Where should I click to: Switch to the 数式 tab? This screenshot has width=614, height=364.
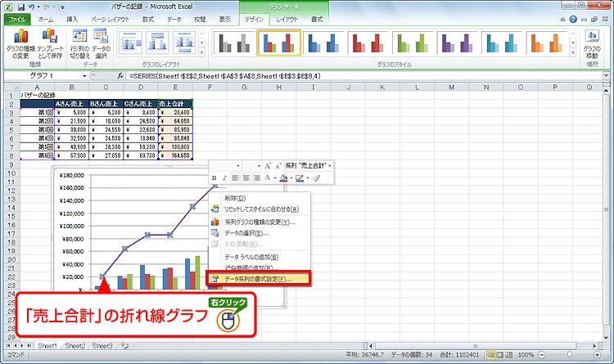pos(148,19)
